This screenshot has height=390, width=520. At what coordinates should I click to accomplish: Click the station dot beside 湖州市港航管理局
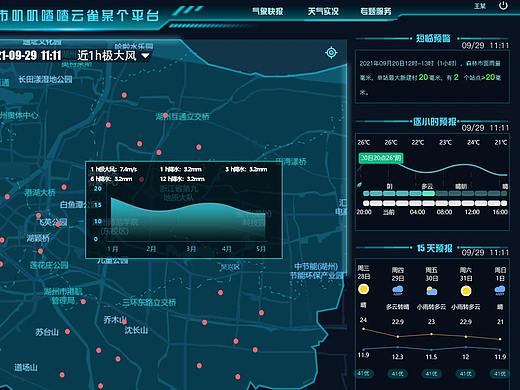tap(83, 301)
